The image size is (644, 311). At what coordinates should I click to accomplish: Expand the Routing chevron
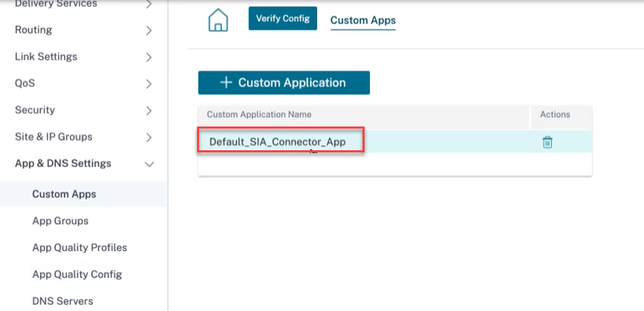click(x=149, y=31)
